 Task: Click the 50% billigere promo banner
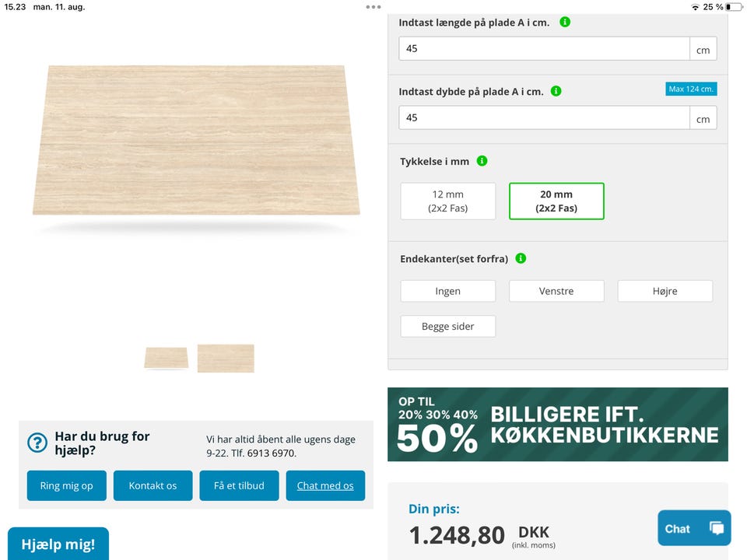pyautogui.click(x=557, y=425)
